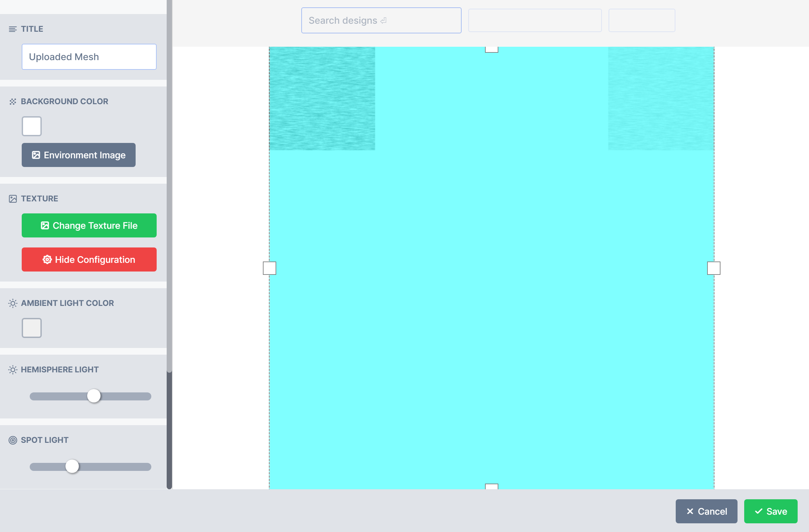
Task: Click the AMBIENT LIGHT COLOR label
Action: [x=67, y=303]
